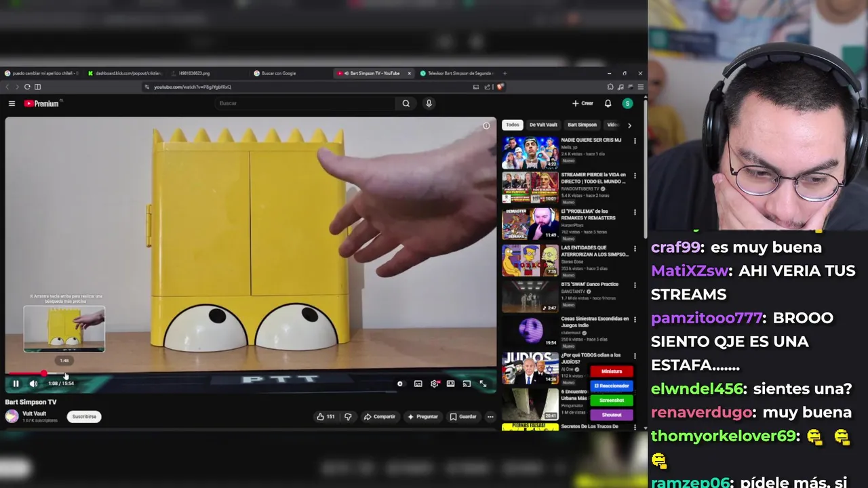The width and height of the screenshot is (868, 488).
Task: Click the YouTube search field labeled Buscar
Action: click(306, 103)
